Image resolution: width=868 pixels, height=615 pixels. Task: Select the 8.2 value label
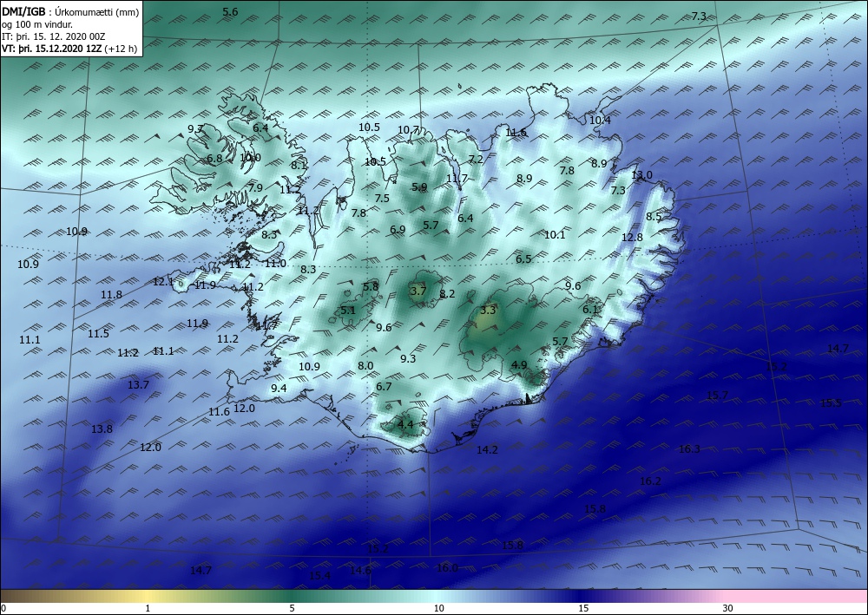pyautogui.click(x=447, y=294)
